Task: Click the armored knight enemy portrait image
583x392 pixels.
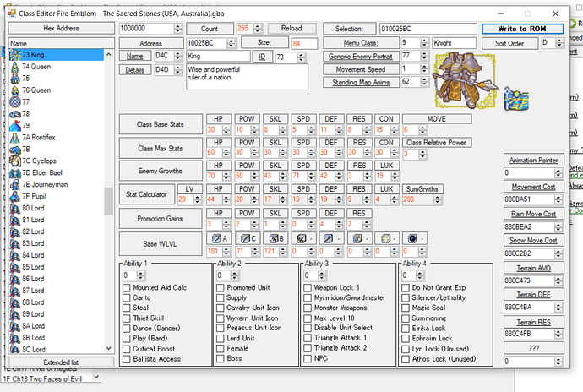Action: [x=465, y=80]
